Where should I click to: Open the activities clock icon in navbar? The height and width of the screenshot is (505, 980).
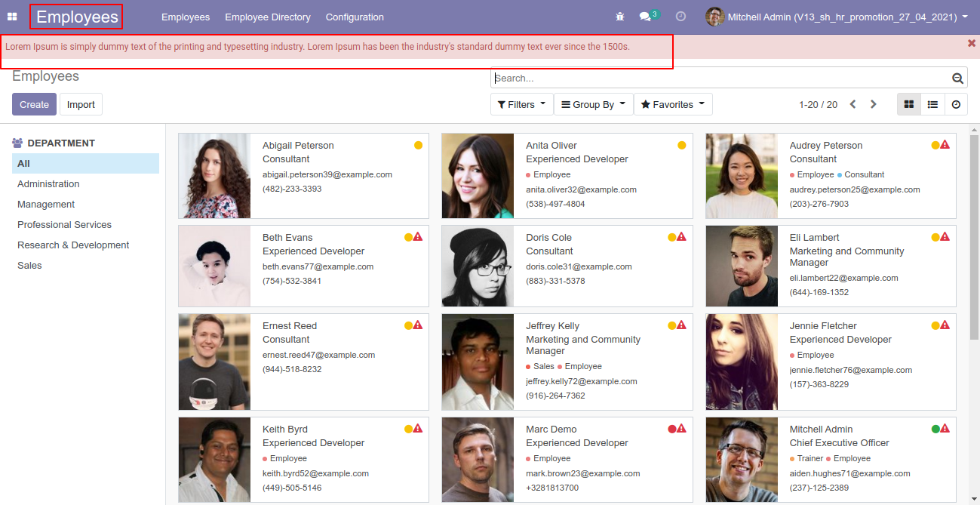[x=680, y=17]
